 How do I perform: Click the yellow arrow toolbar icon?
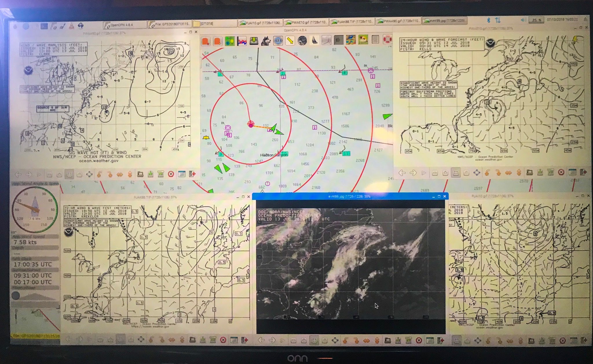pos(290,41)
